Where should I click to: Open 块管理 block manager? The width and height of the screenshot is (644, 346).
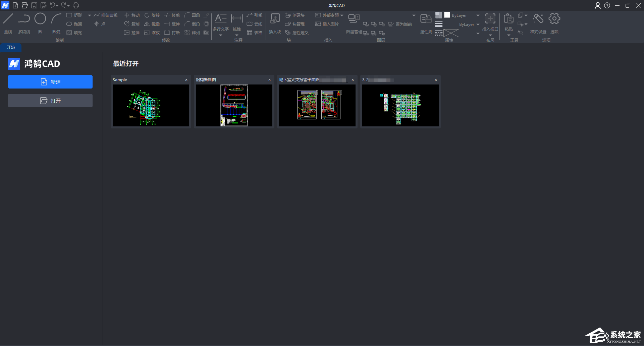[295, 24]
